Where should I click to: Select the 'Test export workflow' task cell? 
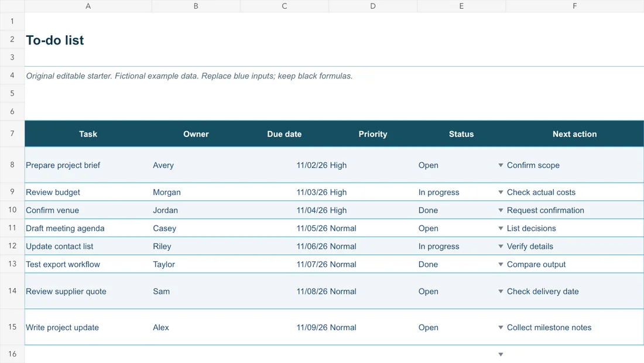(x=88, y=265)
